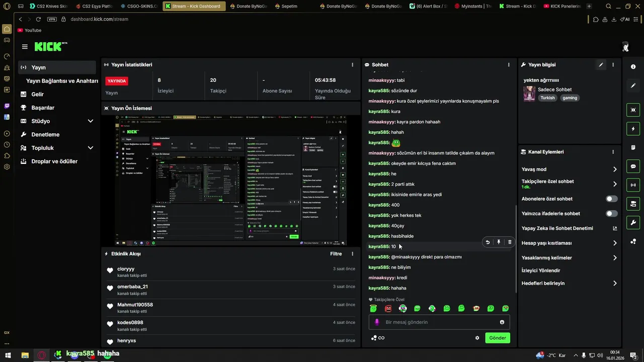
Task: Click the Bir mesaj gönderin input
Action: click(x=440, y=322)
